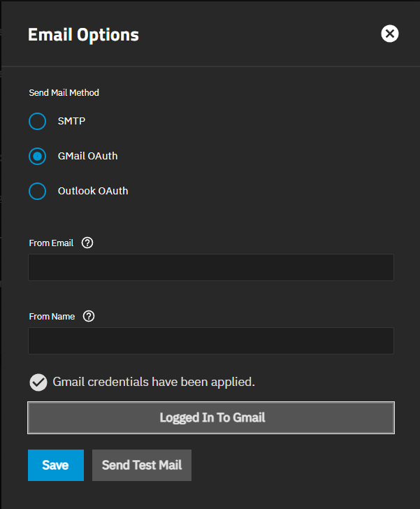Select the GMail OAuth radio button
The width and height of the screenshot is (420, 509).
[x=37, y=157]
